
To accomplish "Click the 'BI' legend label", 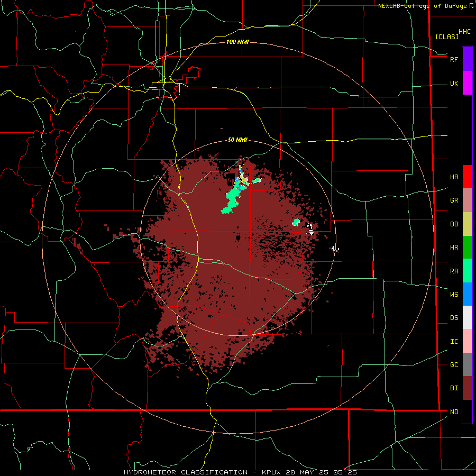I will pos(454,388).
